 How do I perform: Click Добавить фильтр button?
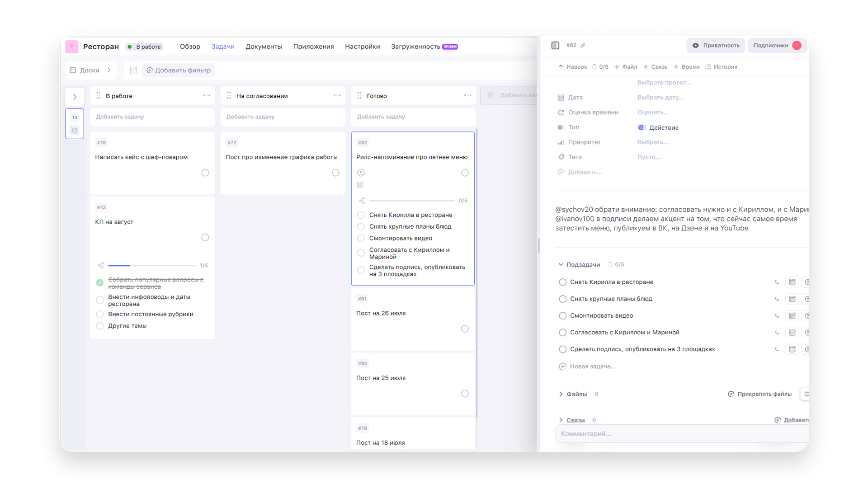tap(179, 70)
